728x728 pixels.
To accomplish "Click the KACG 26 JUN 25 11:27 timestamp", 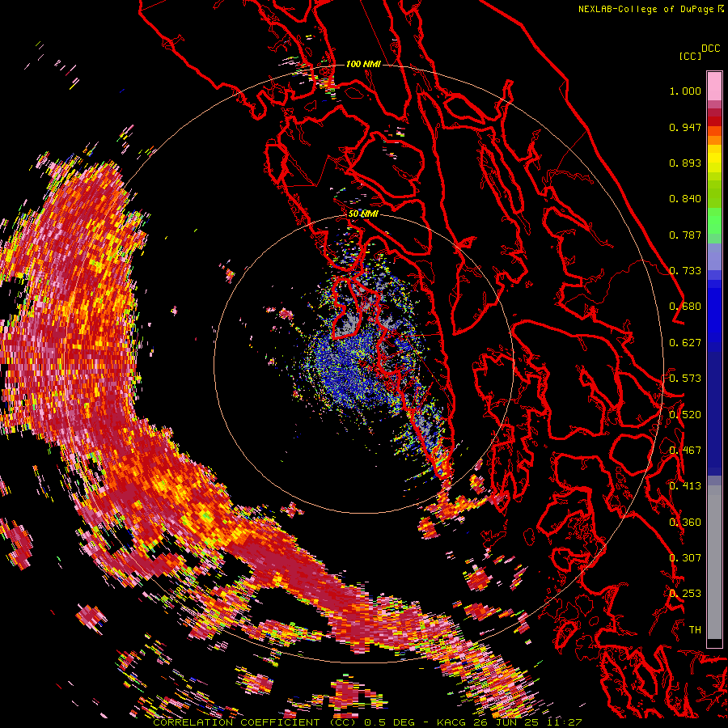I will [x=510, y=722].
